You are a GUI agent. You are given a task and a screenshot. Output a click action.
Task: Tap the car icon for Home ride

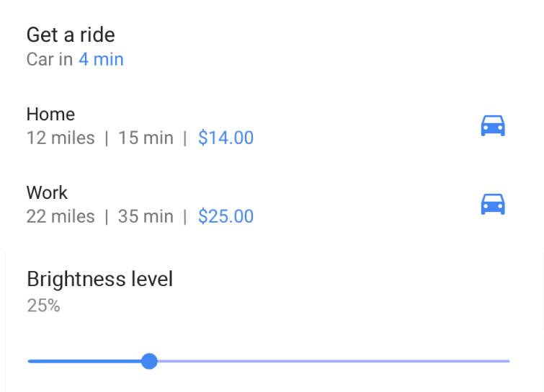[x=493, y=125]
